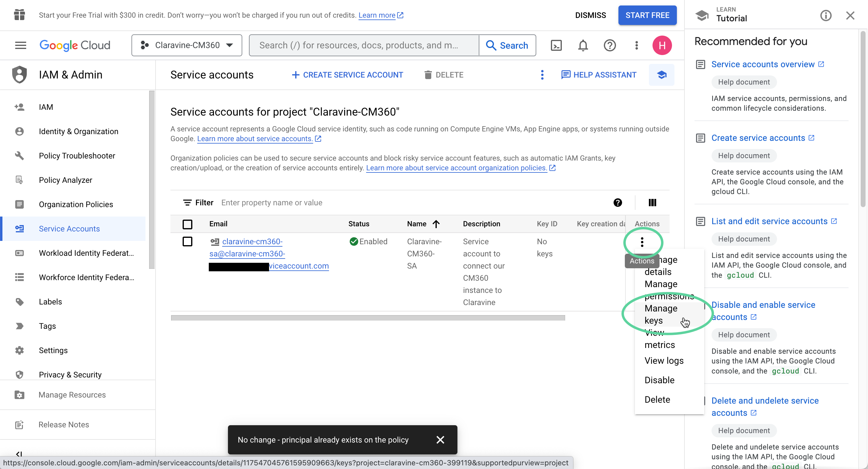Open the notifications bell
The image size is (868, 469).
click(x=583, y=45)
